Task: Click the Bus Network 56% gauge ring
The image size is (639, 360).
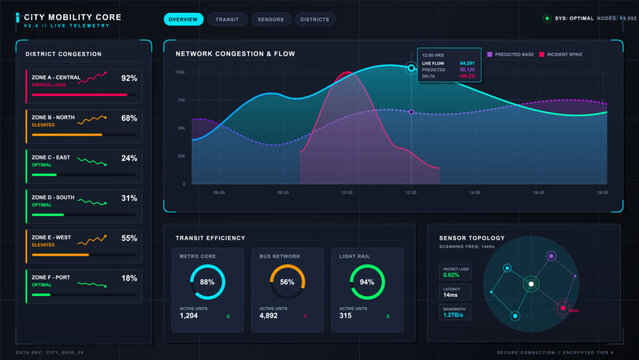Action: tap(287, 282)
